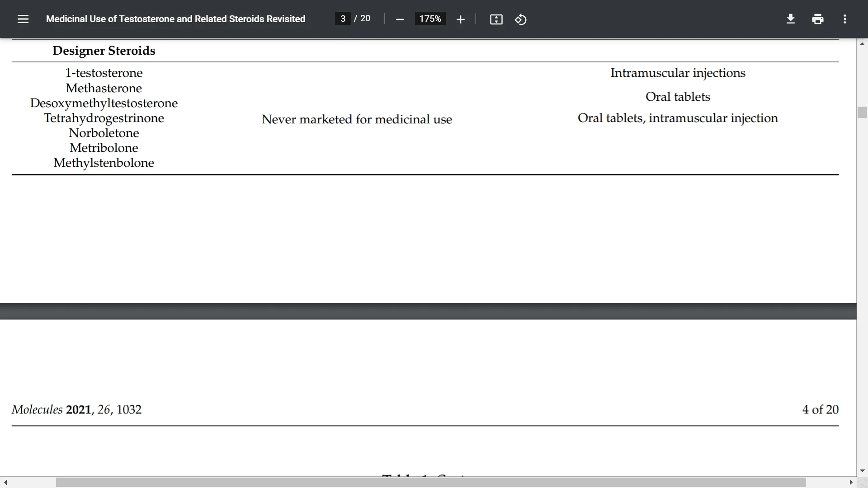This screenshot has width=868, height=488.
Task: Click the 'Oral tablets' cell
Action: pos(678,97)
